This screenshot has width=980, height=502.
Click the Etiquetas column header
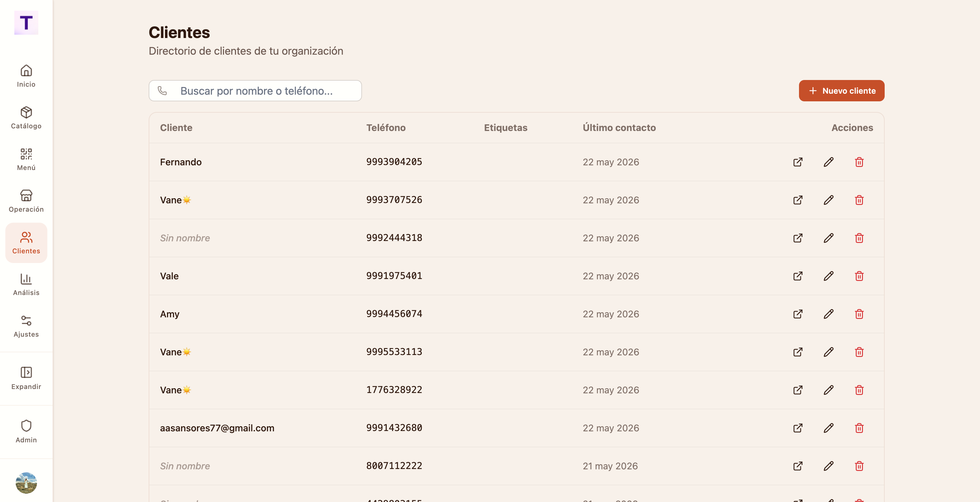pyautogui.click(x=506, y=128)
